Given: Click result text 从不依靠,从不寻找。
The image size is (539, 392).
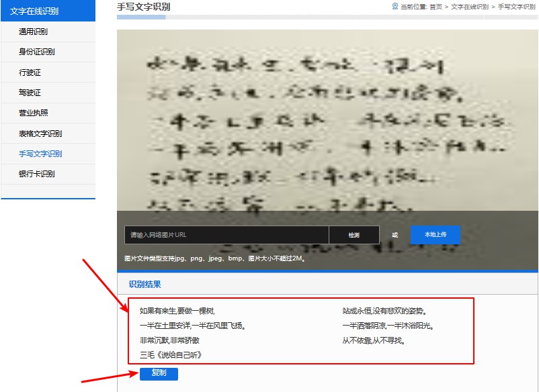Looking at the screenshot, I should (374, 340).
